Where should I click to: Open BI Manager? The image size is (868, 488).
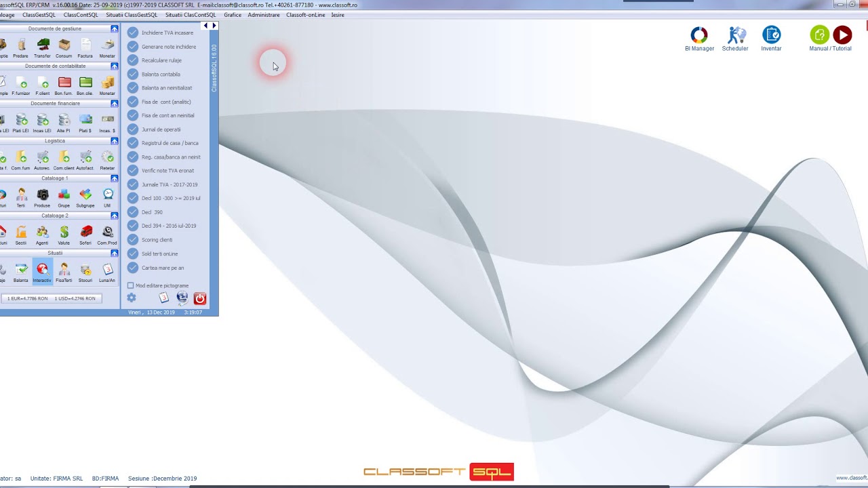click(x=699, y=39)
